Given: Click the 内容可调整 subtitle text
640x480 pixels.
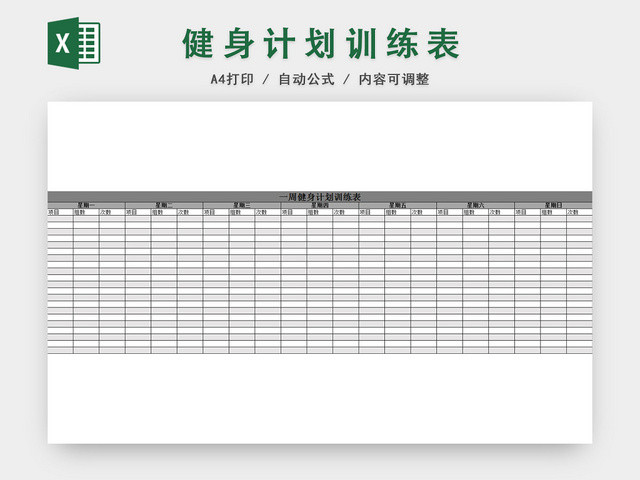Looking at the screenshot, I should click(x=394, y=79).
